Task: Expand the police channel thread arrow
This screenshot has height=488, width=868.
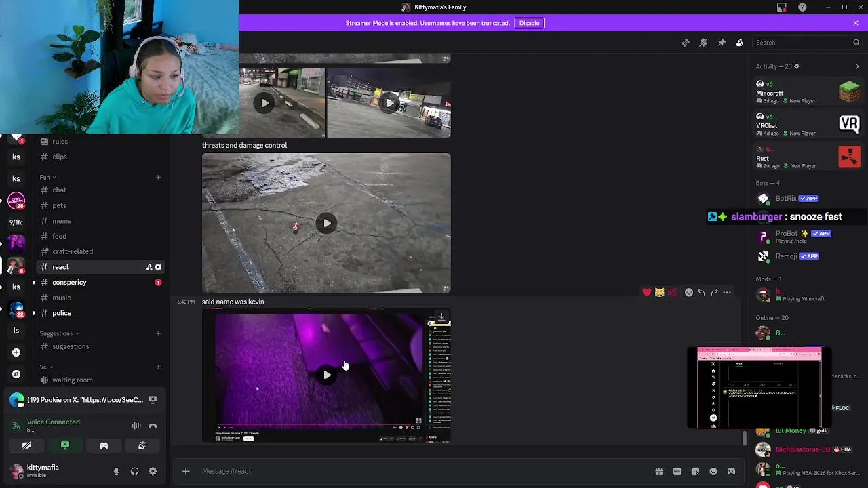Action: [x=34, y=313]
